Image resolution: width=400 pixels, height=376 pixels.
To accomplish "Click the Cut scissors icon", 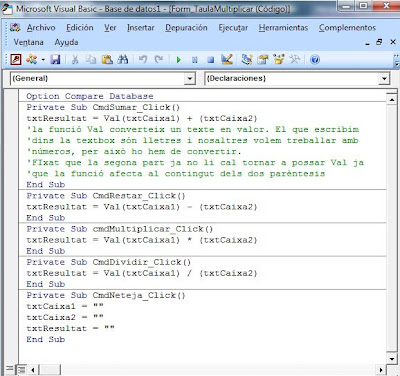I will (x=75, y=60).
